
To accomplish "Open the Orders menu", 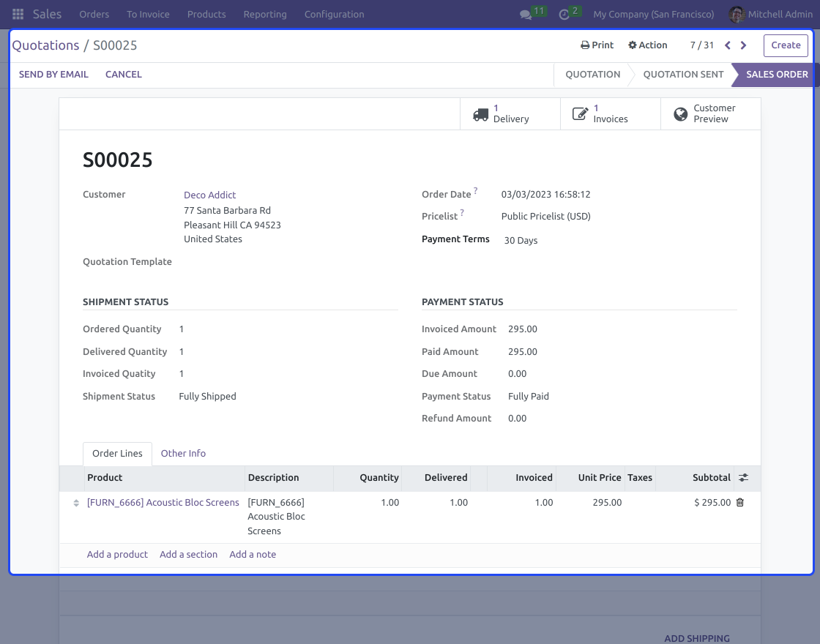I will [94, 15].
